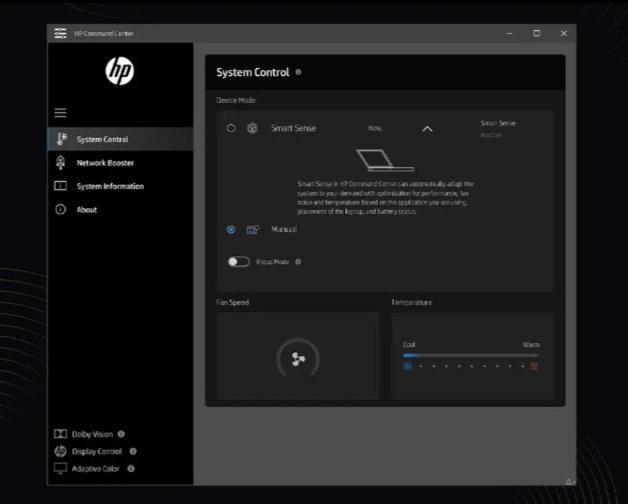Select the Manual mode radio button

(x=231, y=229)
